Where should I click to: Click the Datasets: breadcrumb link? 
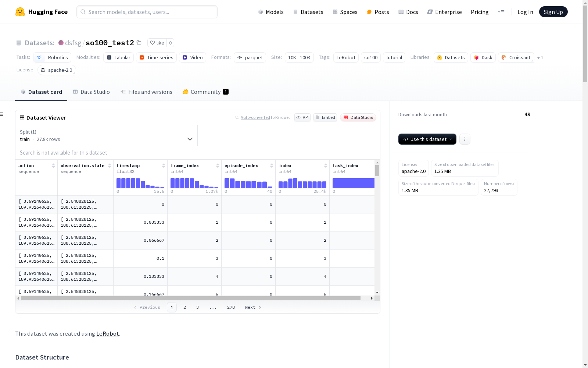pyautogui.click(x=40, y=43)
